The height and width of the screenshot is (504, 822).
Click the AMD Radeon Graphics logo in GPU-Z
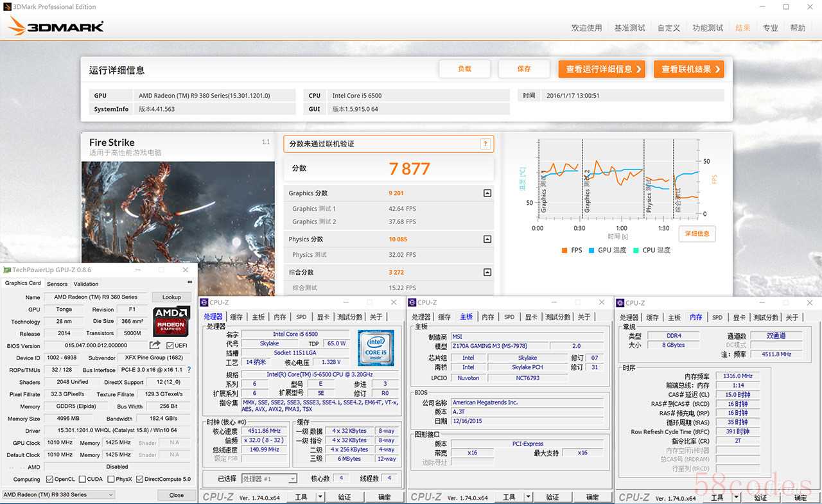click(171, 321)
